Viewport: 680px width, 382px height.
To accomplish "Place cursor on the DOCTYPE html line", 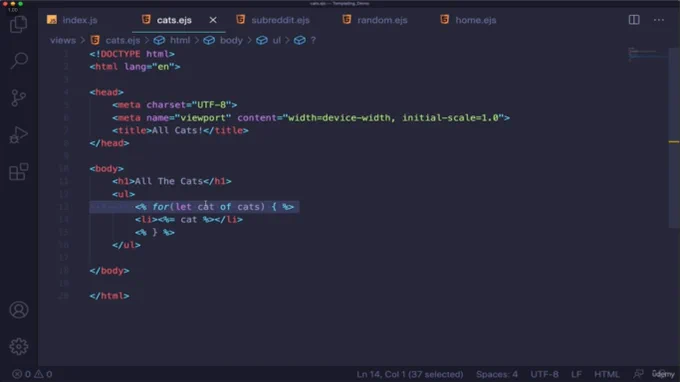I will pyautogui.click(x=132, y=54).
